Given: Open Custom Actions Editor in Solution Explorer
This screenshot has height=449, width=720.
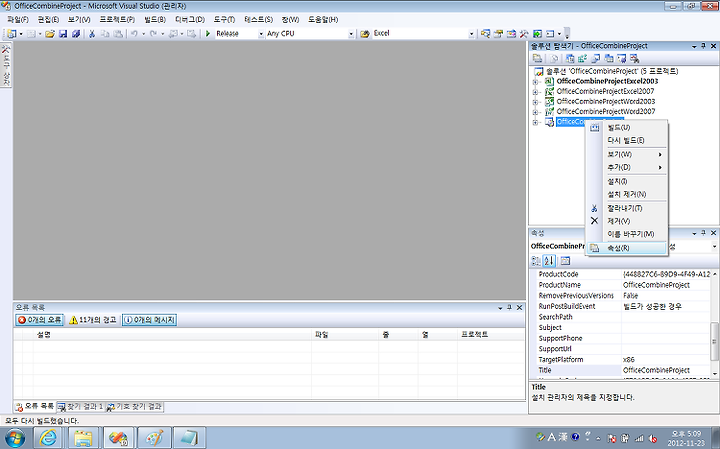Looking at the screenshot, I should point(622,58).
